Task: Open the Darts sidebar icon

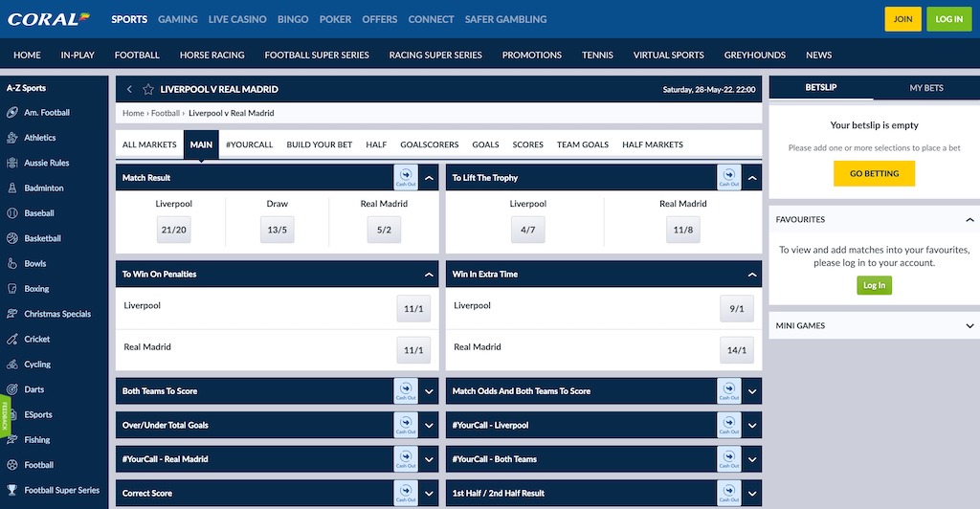Action: 11,389
